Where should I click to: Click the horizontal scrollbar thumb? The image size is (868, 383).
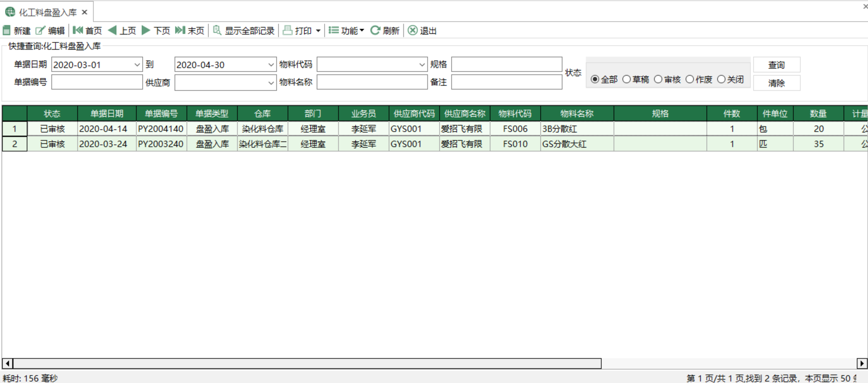pyautogui.click(x=307, y=363)
